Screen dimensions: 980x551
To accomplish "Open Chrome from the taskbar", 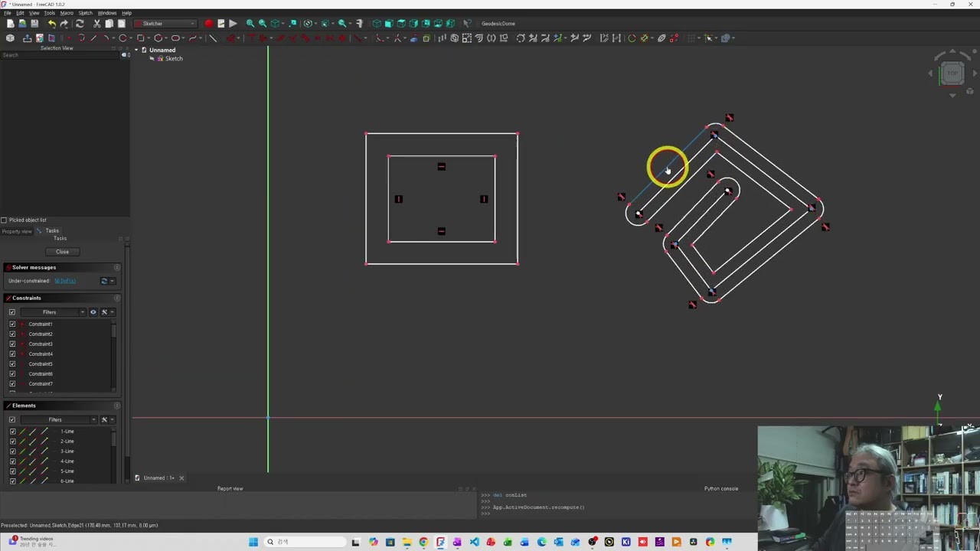I will [x=423, y=542].
